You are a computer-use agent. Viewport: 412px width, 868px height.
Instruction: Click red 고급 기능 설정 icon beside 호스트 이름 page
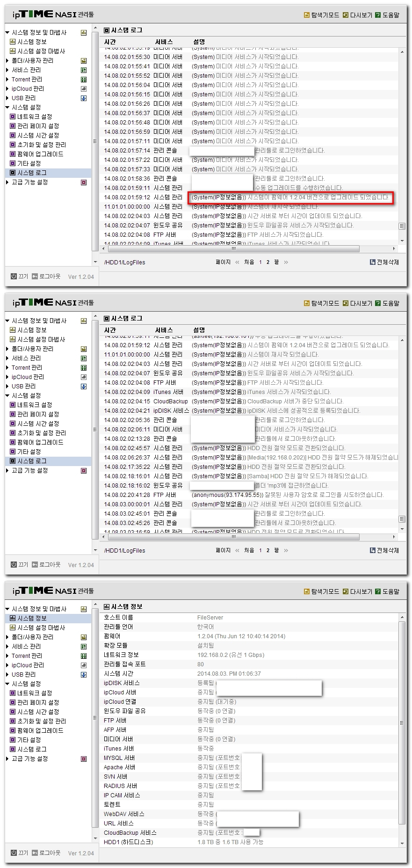click(x=84, y=759)
